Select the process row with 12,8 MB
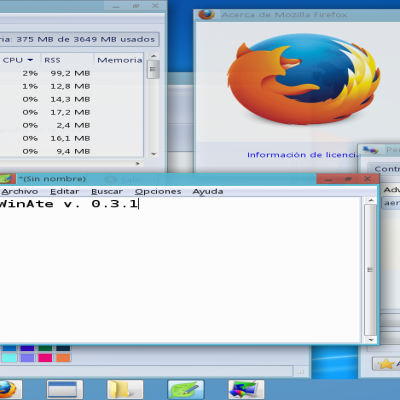Screen dimensions: 400x400 coord(72,86)
